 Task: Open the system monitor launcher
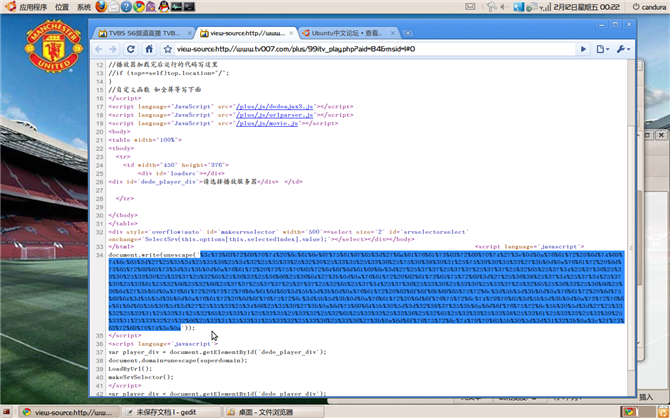point(176,6)
